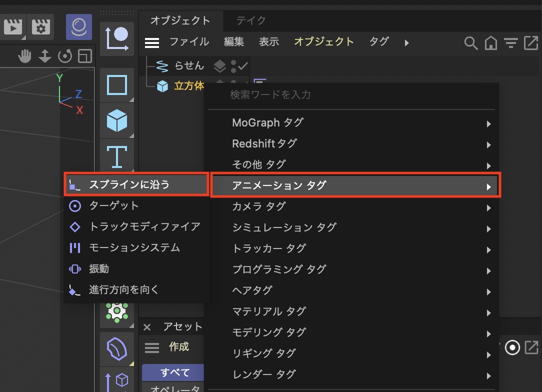
Task: Show more menus with the arrow after タグ
Action: [406, 43]
